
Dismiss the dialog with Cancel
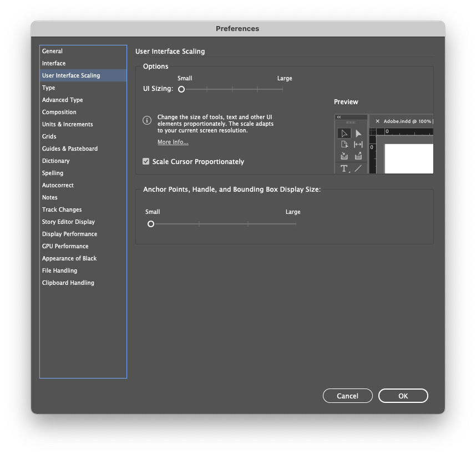347,396
